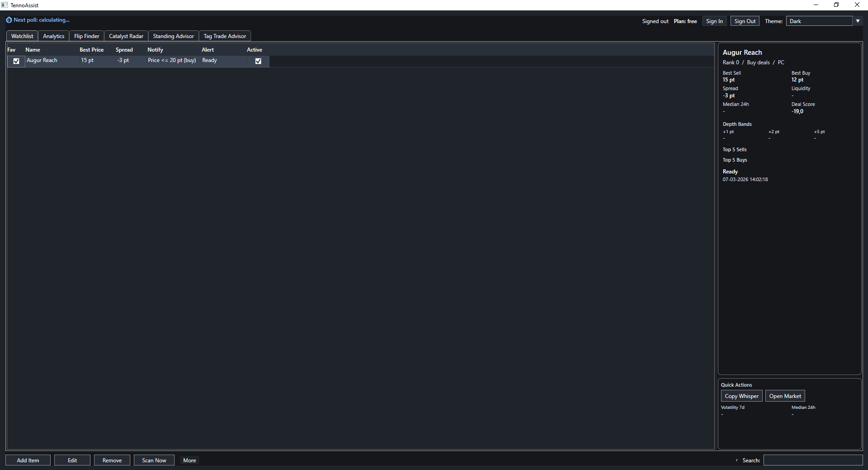Viewport: 868px width, 470px height.
Task: Switch to the Analytics tab
Action: tap(53, 36)
